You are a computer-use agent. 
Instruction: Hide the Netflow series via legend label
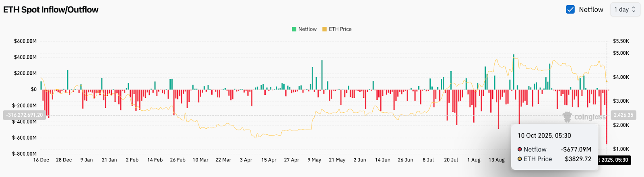click(x=307, y=29)
